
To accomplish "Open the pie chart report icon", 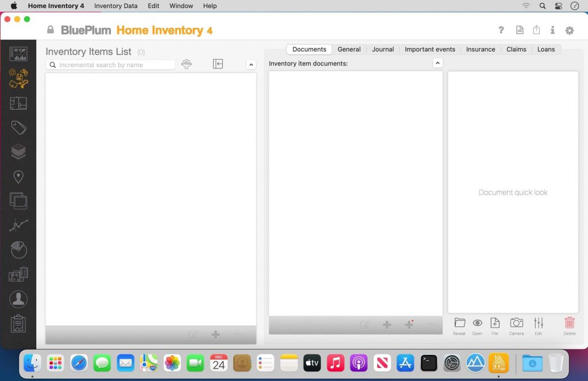I will coord(18,250).
